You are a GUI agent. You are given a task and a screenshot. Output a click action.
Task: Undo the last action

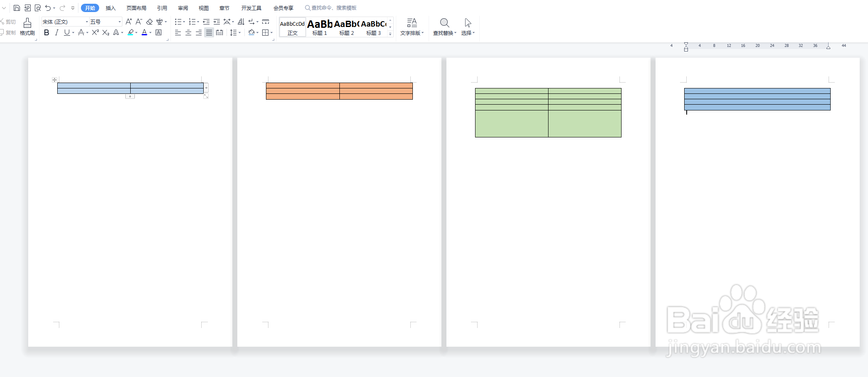click(x=48, y=8)
